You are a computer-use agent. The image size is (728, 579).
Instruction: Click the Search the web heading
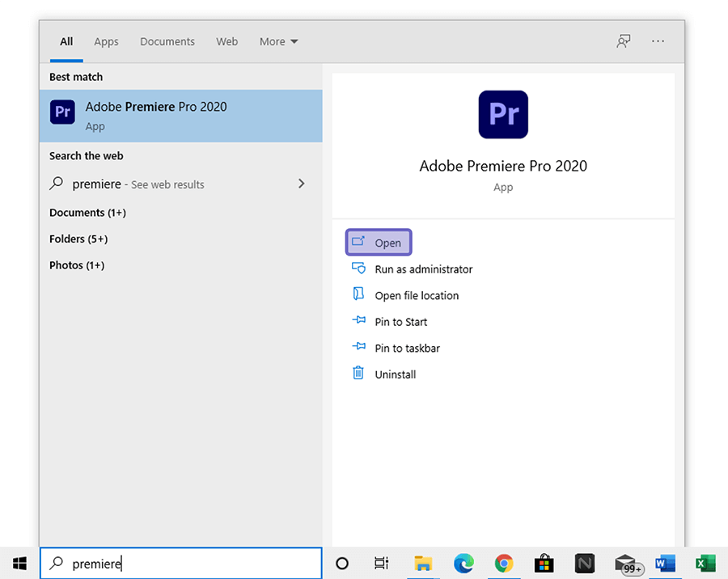[x=87, y=156]
